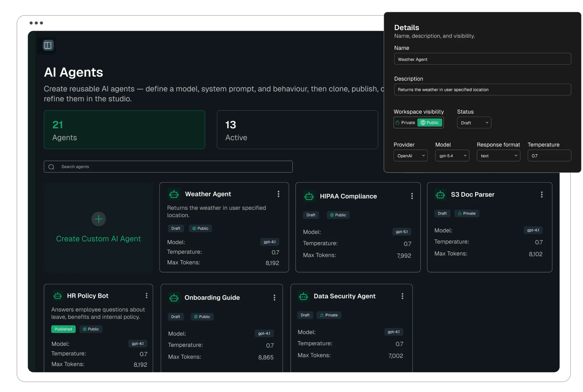Click the Data Security Agent robot icon
This screenshot has width=583, height=392.
click(303, 296)
